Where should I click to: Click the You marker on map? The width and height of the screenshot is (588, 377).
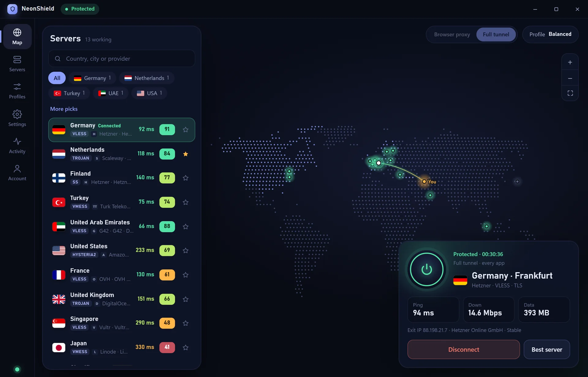pos(424,181)
